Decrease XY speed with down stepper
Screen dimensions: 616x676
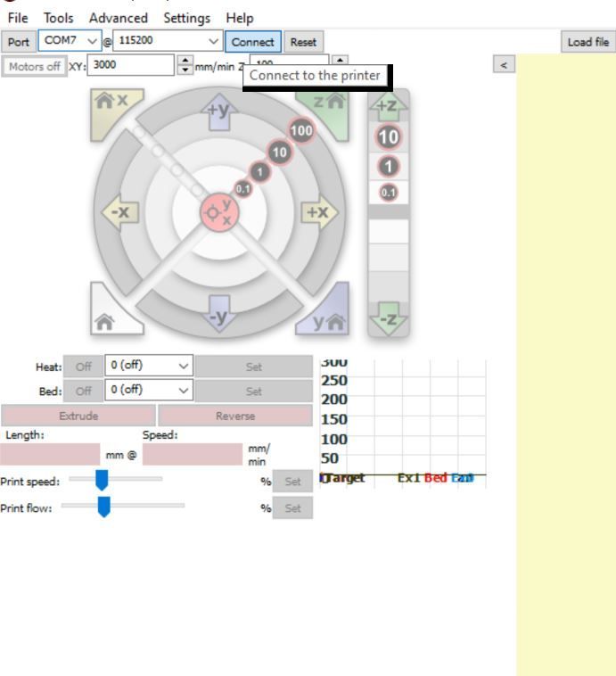pos(185,70)
